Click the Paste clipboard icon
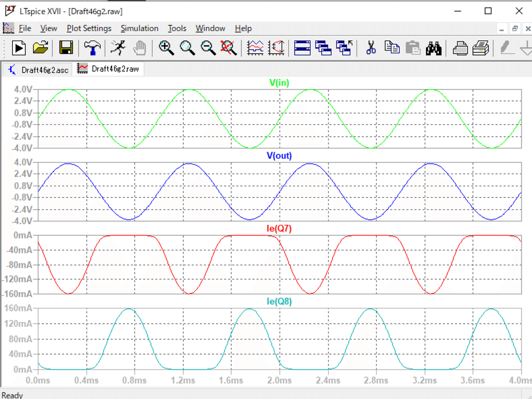 pyautogui.click(x=413, y=47)
